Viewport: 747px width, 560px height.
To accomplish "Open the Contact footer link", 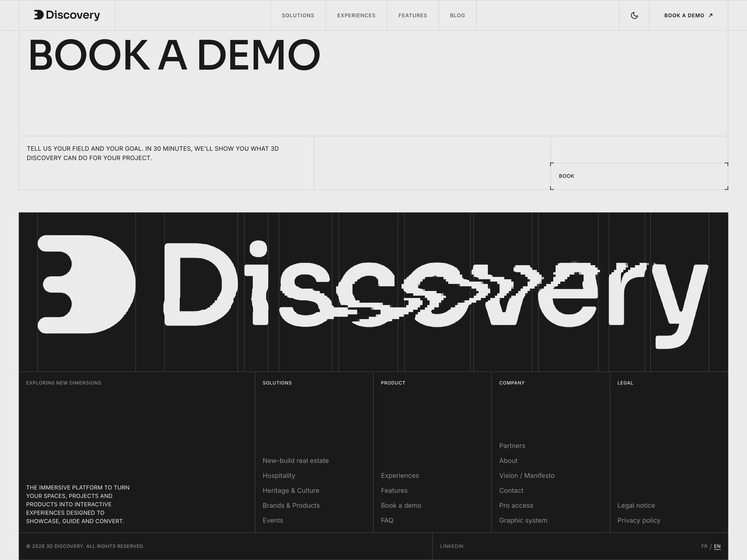I will coord(511,490).
